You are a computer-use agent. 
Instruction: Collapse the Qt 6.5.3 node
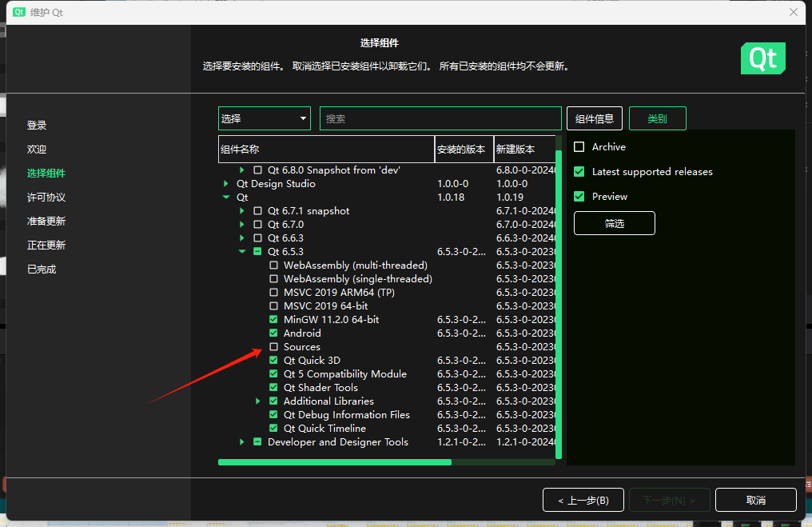242,251
